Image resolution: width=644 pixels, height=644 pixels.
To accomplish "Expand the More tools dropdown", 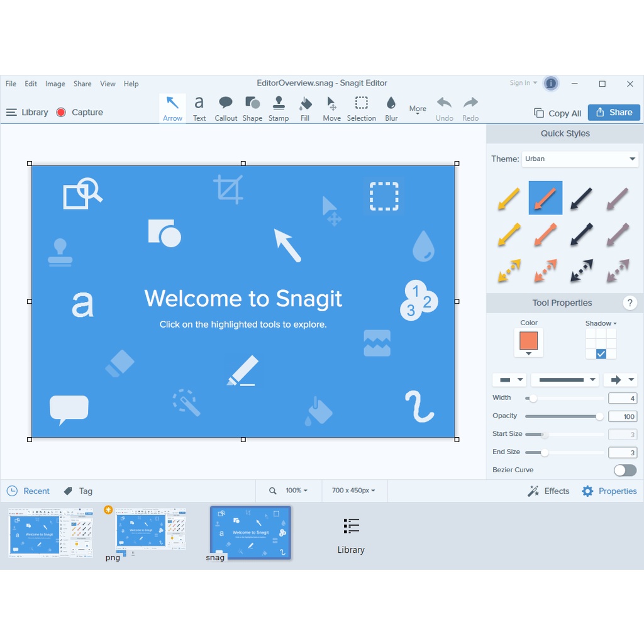I will (418, 109).
